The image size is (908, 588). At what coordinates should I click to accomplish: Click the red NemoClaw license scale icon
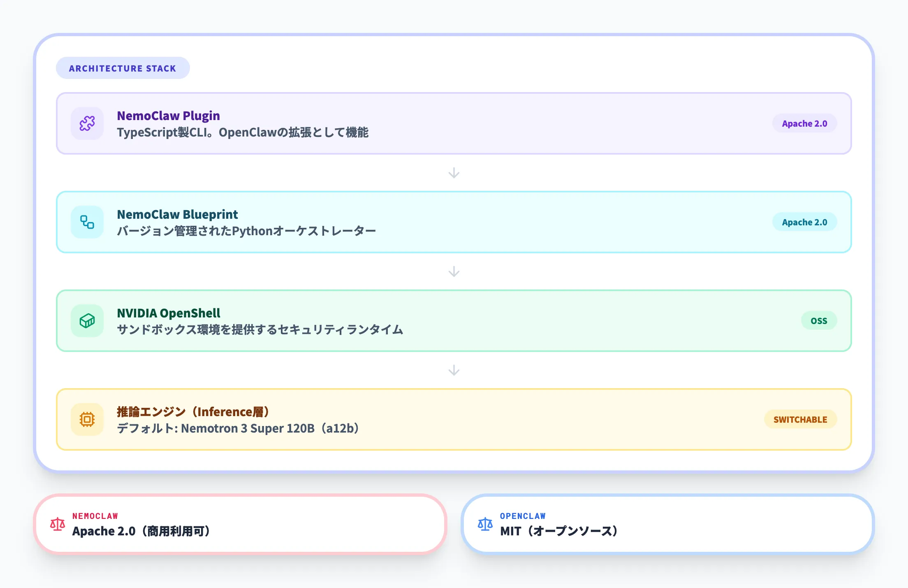click(x=57, y=523)
